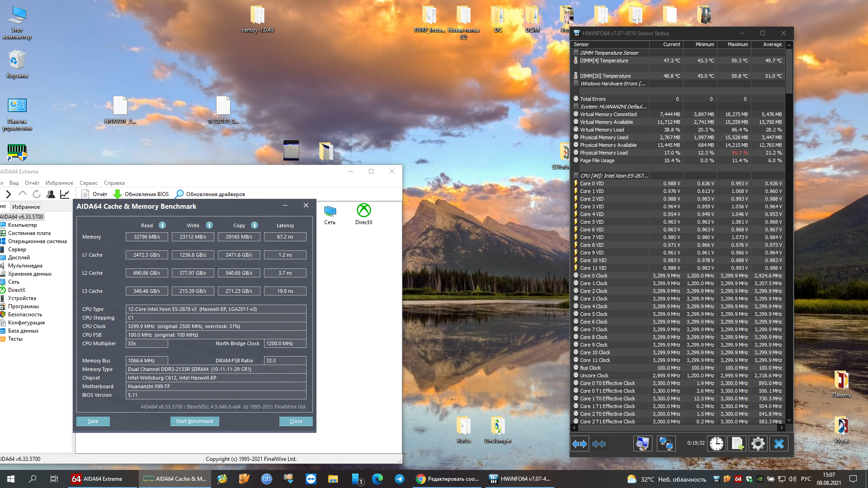
Task: Click Save button in benchmark dialog
Action: [x=93, y=421]
